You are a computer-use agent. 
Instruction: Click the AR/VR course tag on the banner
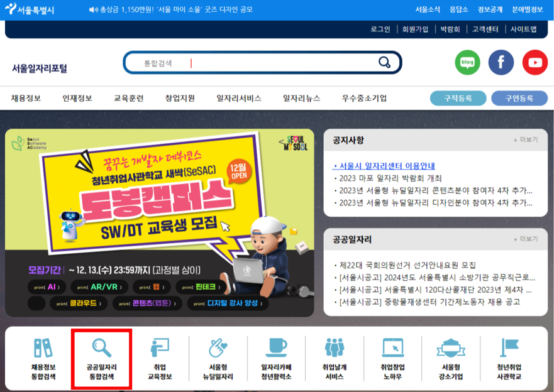click(99, 287)
